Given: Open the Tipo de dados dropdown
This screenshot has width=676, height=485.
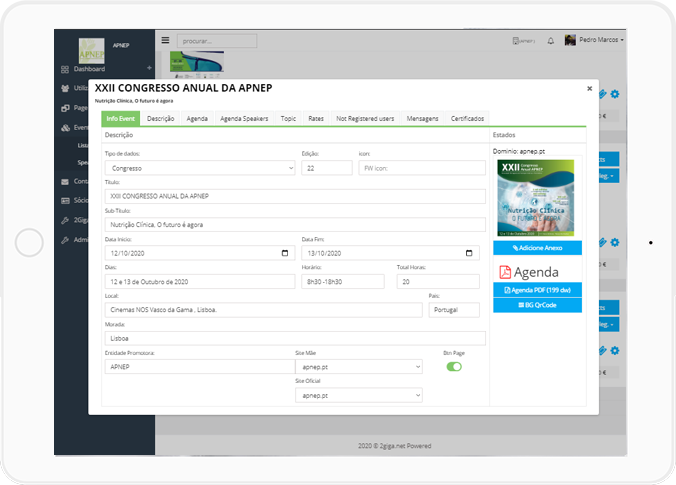Looking at the screenshot, I should point(200,168).
